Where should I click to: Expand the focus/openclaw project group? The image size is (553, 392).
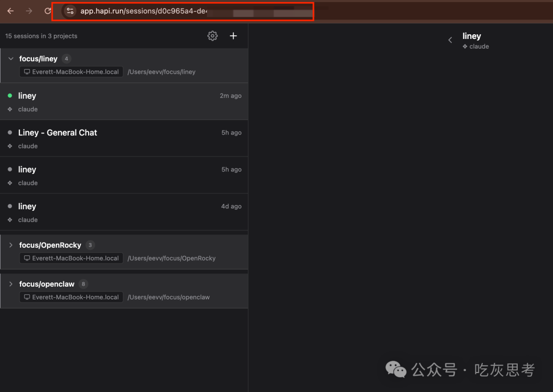click(11, 284)
